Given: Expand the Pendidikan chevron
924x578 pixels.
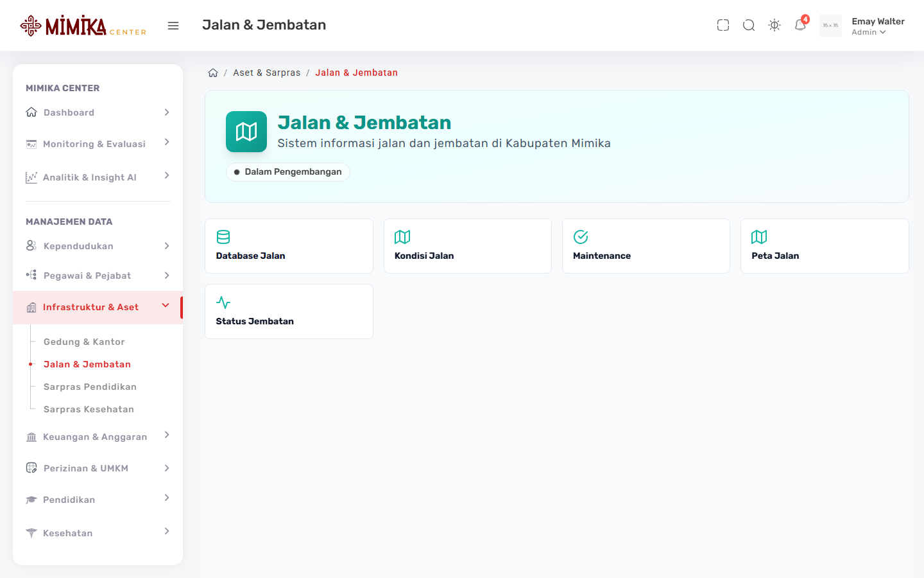Looking at the screenshot, I should coord(167,498).
